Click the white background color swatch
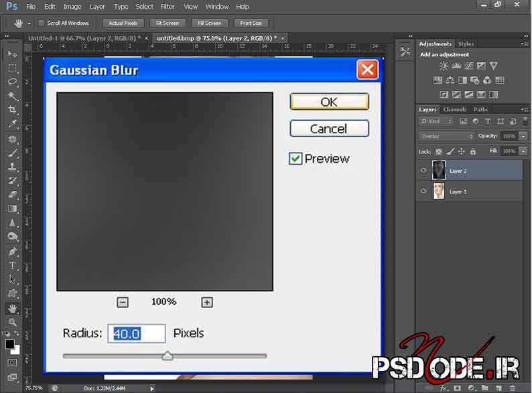Image resolution: width=532 pixels, height=393 pixels. (x=17, y=350)
